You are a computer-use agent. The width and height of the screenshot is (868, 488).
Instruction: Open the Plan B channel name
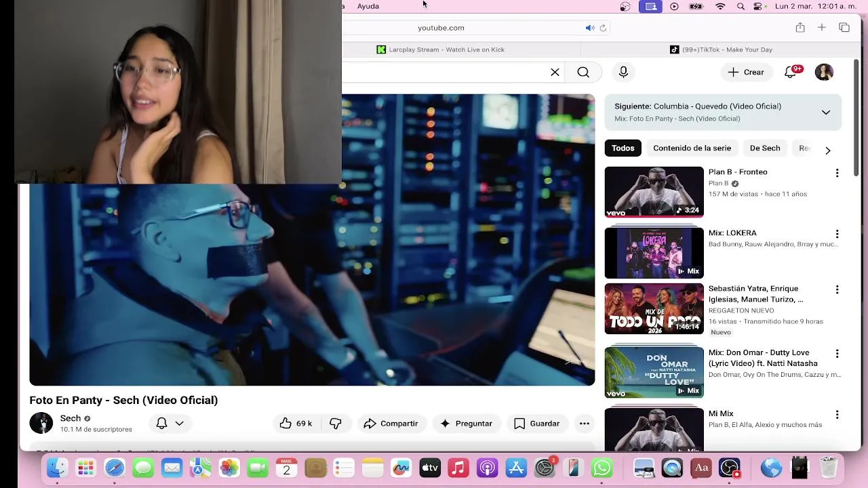coord(718,183)
